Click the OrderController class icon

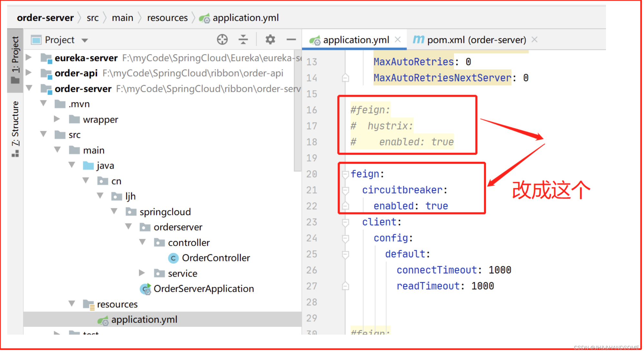pyautogui.click(x=173, y=258)
